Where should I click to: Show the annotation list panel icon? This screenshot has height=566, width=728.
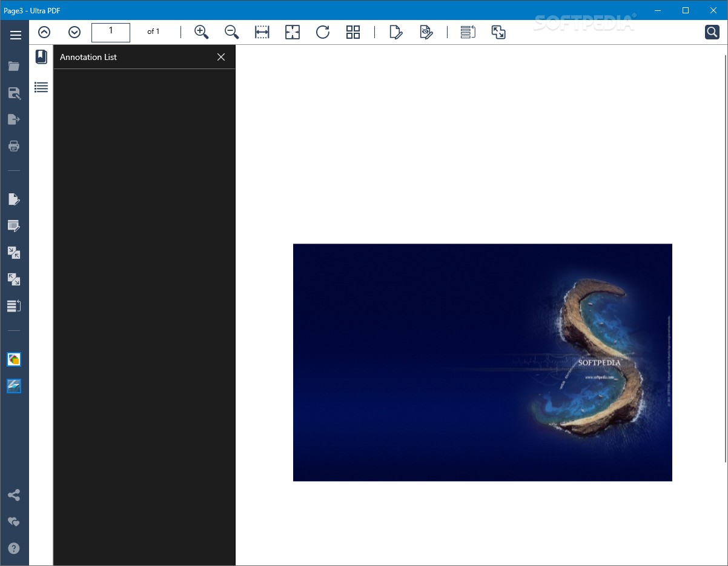coord(41,87)
